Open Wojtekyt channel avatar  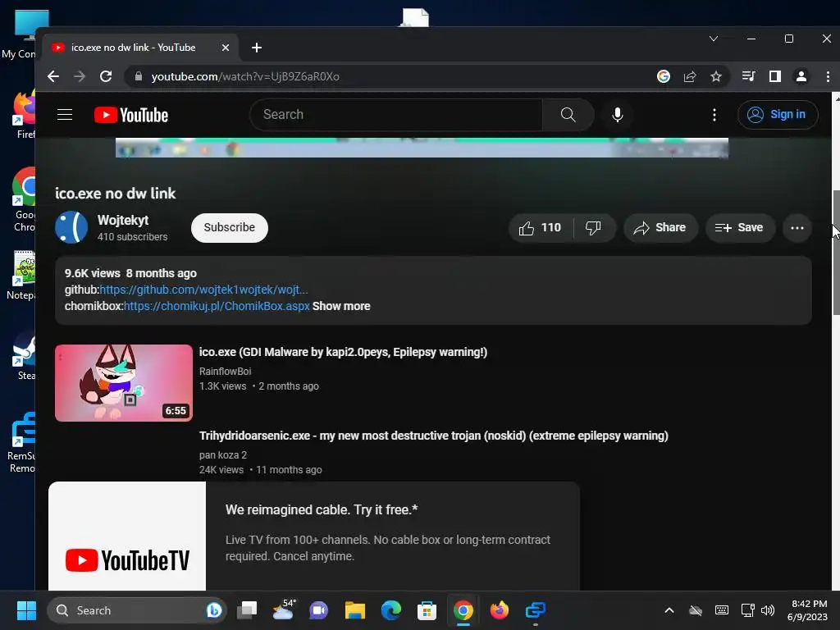click(71, 228)
